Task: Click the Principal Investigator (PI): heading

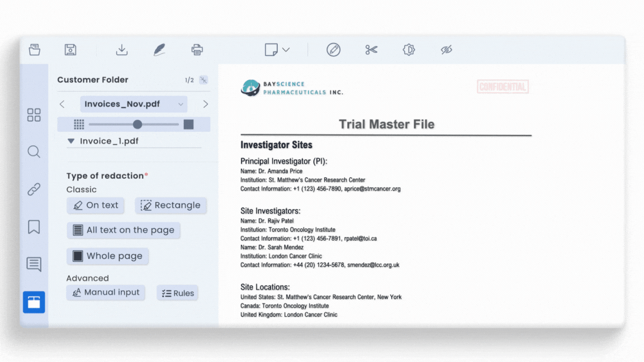Action: click(x=284, y=161)
